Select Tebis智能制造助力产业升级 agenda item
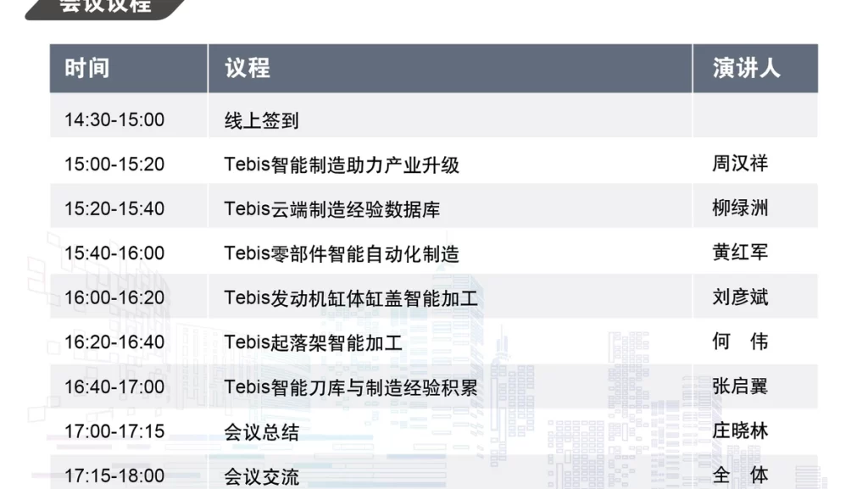This screenshot has width=868, height=489. click(x=342, y=164)
